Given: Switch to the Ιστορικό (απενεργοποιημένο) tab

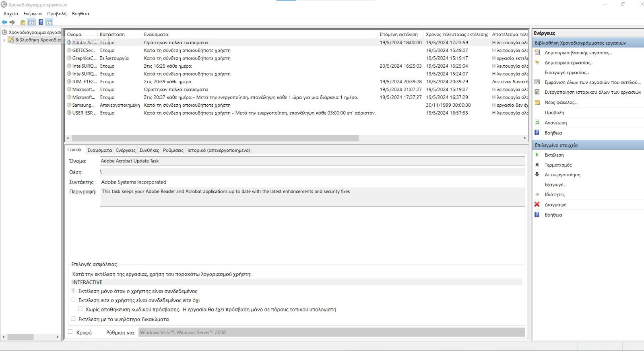Looking at the screenshot, I should tap(219, 150).
